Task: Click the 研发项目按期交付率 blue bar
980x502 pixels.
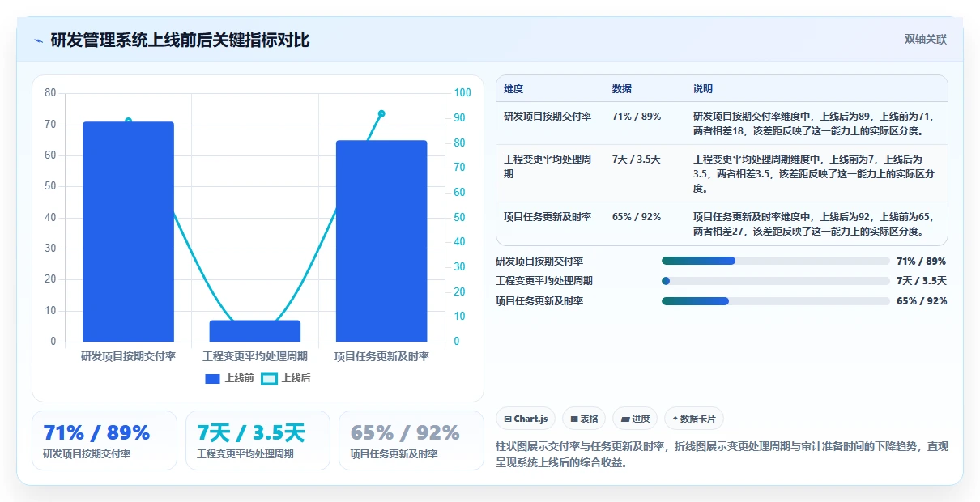Action: pos(128,232)
